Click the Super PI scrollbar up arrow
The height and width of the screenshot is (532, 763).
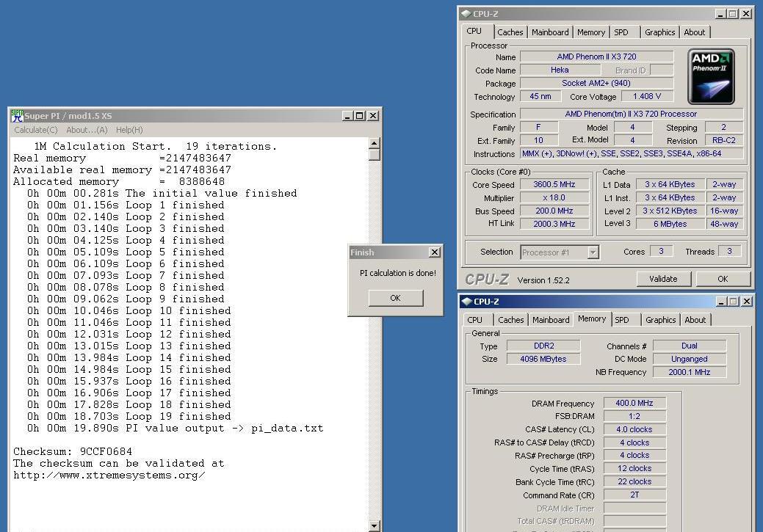[375, 143]
